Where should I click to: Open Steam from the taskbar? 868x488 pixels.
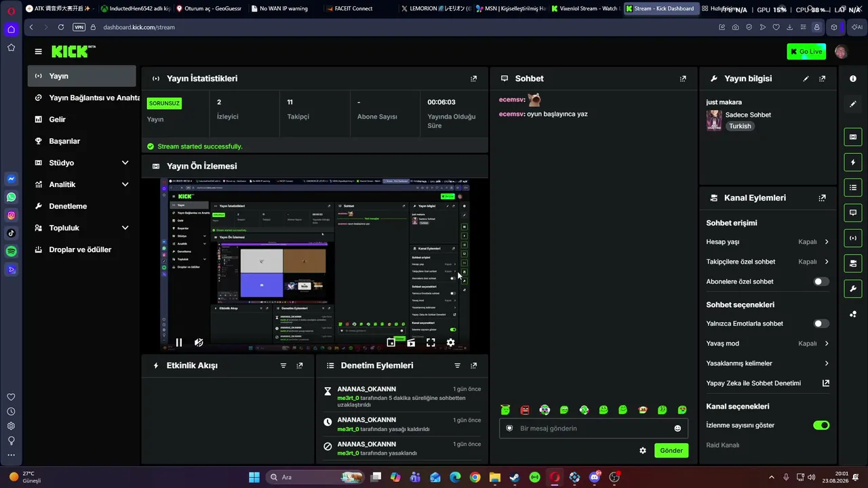(515, 477)
